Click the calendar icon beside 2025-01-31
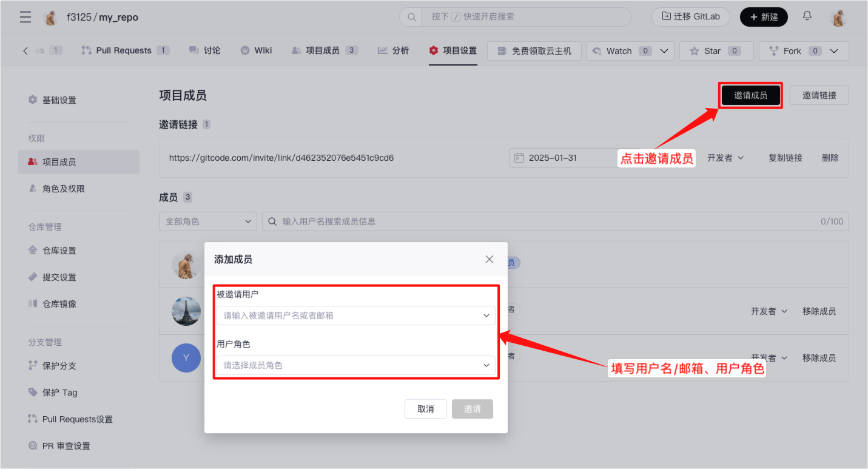The image size is (868, 469). (x=519, y=158)
